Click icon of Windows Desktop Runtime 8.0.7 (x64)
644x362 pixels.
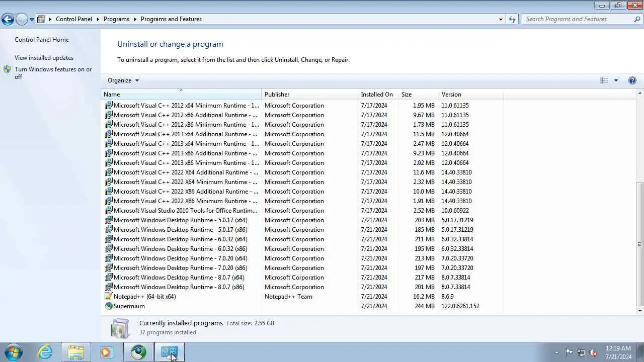109,278
